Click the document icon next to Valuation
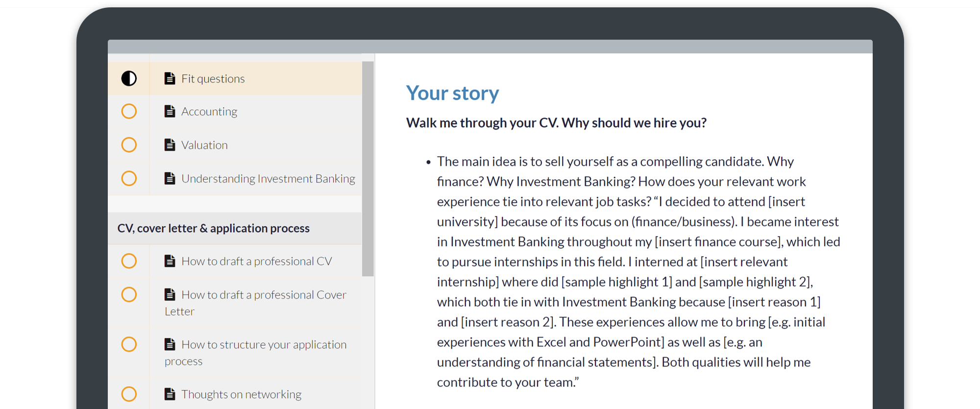The width and height of the screenshot is (980, 409). click(x=170, y=144)
